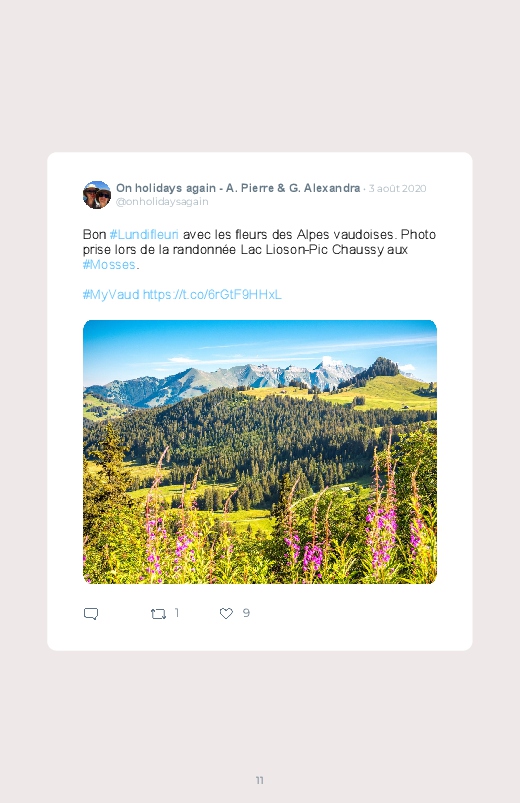The image size is (520, 803).
Task: Click page number 11 in the footer
Action: click(x=260, y=780)
